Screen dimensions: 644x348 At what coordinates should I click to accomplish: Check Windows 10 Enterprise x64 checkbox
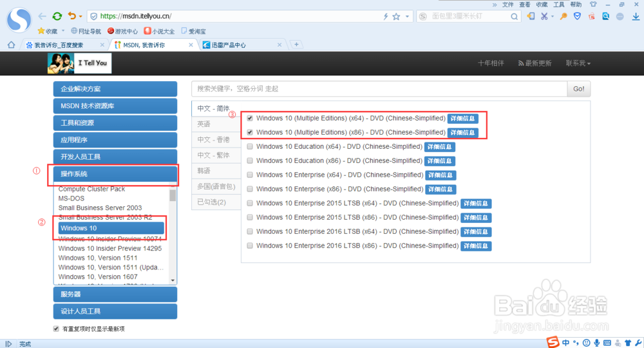coord(250,175)
